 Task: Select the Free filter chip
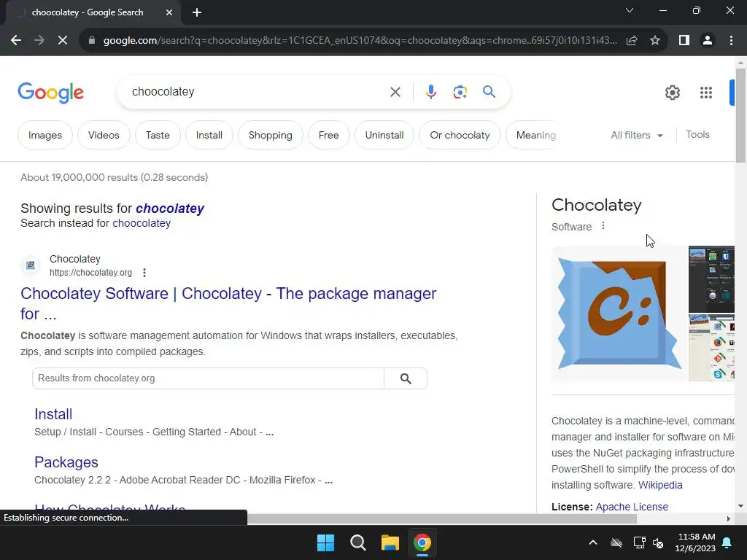[x=329, y=135]
